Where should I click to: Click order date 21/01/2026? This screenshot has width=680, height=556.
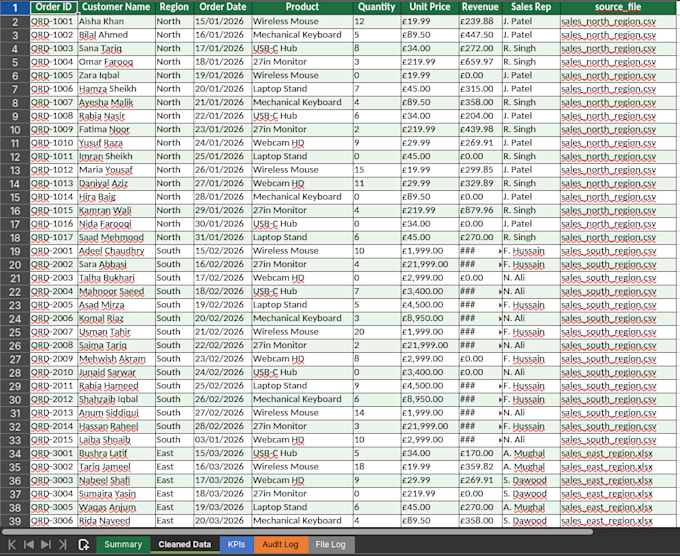coord(222,102)
